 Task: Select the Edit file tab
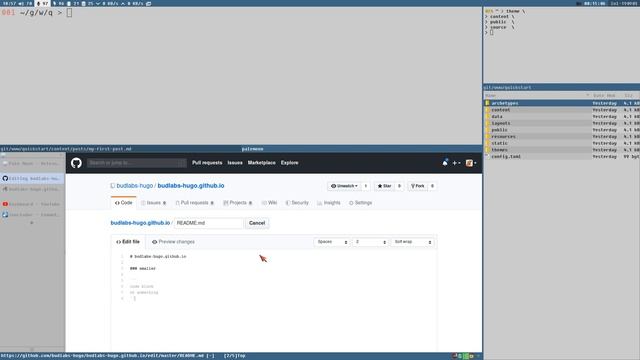click(x=128, y=242)
